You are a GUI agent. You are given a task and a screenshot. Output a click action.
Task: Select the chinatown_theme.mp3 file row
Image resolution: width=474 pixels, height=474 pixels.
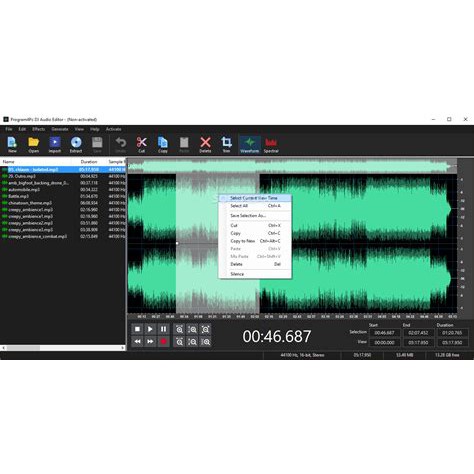tap(63, 203)
